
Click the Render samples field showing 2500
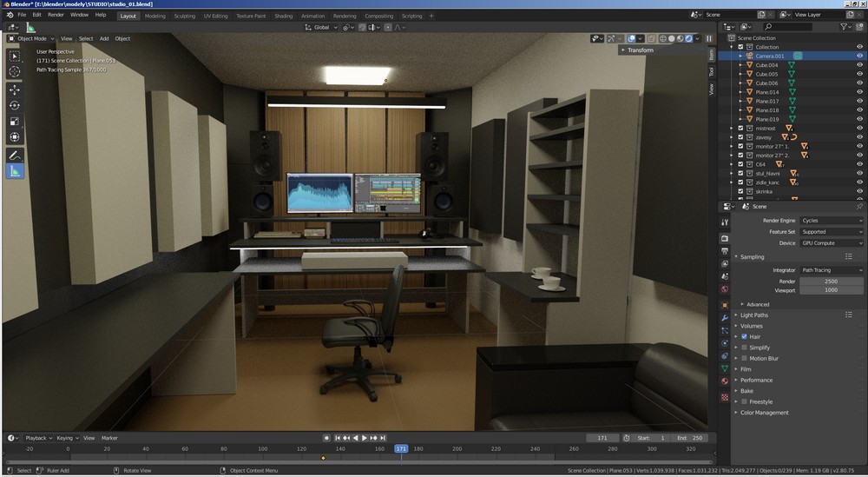pyautogui.click(x=831, y=282)
